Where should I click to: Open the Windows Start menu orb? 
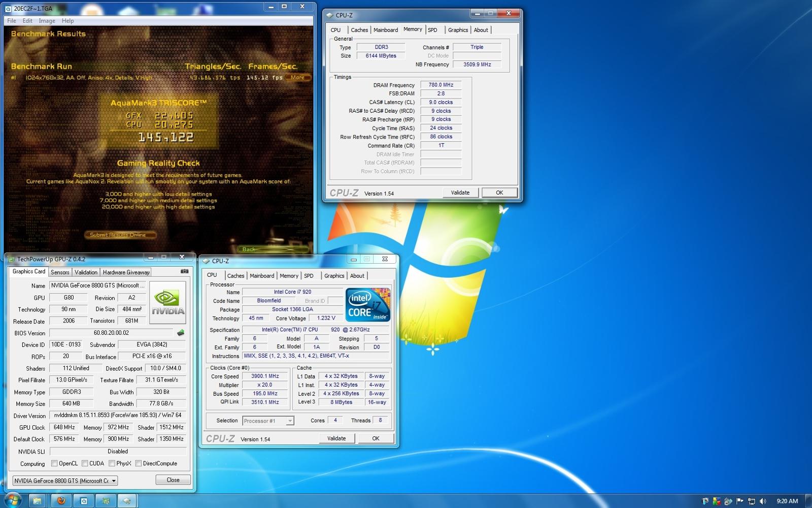(12, 500)
